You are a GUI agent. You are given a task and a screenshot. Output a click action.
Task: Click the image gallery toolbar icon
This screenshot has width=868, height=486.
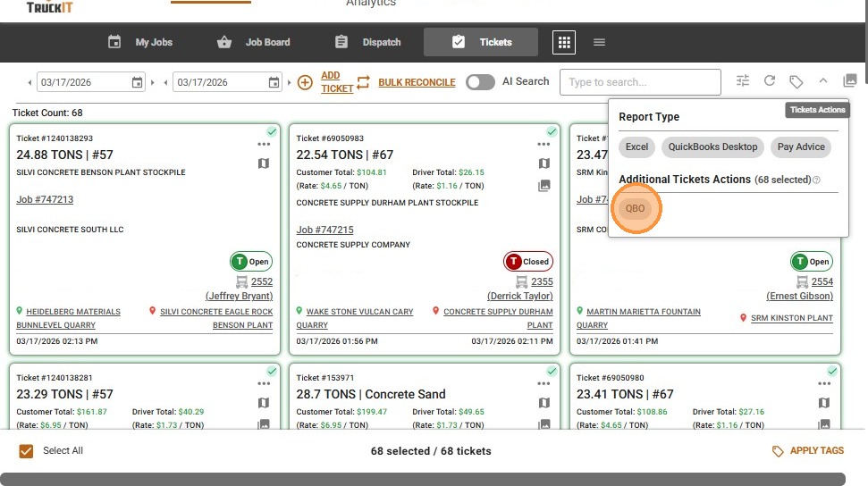(x=850, y=80)
